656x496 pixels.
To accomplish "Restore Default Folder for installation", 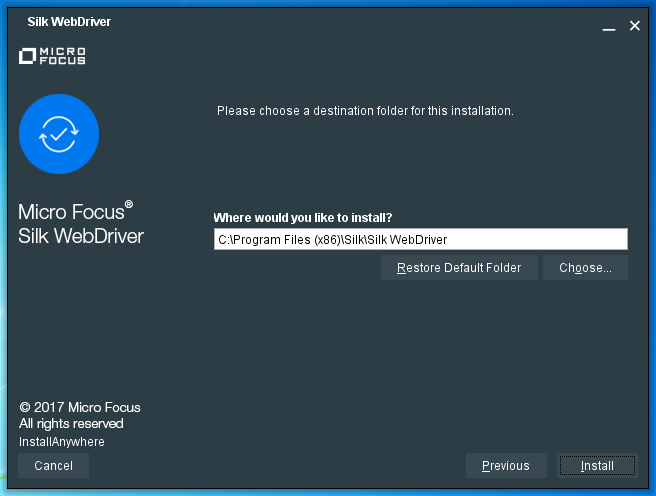I will point(459,268).
